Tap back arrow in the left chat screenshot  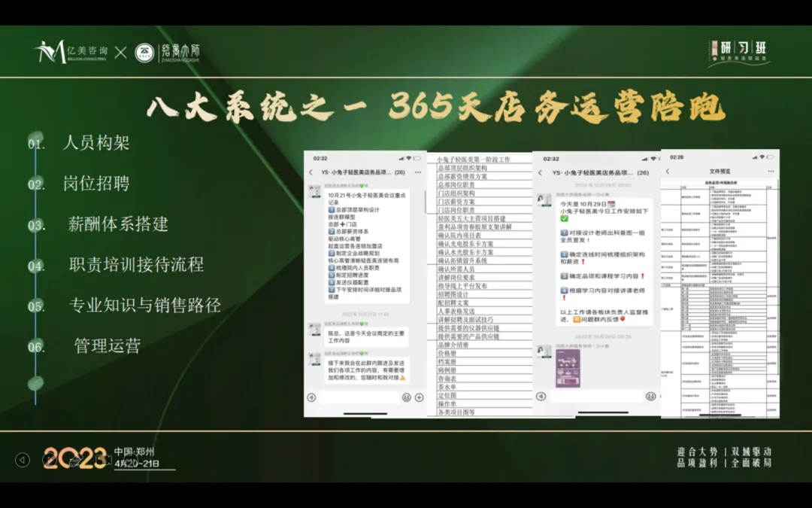coord(311,172)
